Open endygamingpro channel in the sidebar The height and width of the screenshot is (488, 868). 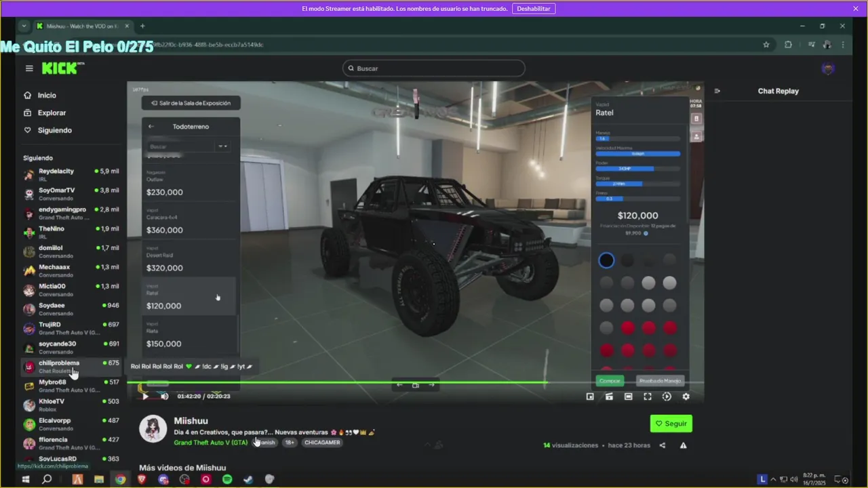(x=71, y=213)
